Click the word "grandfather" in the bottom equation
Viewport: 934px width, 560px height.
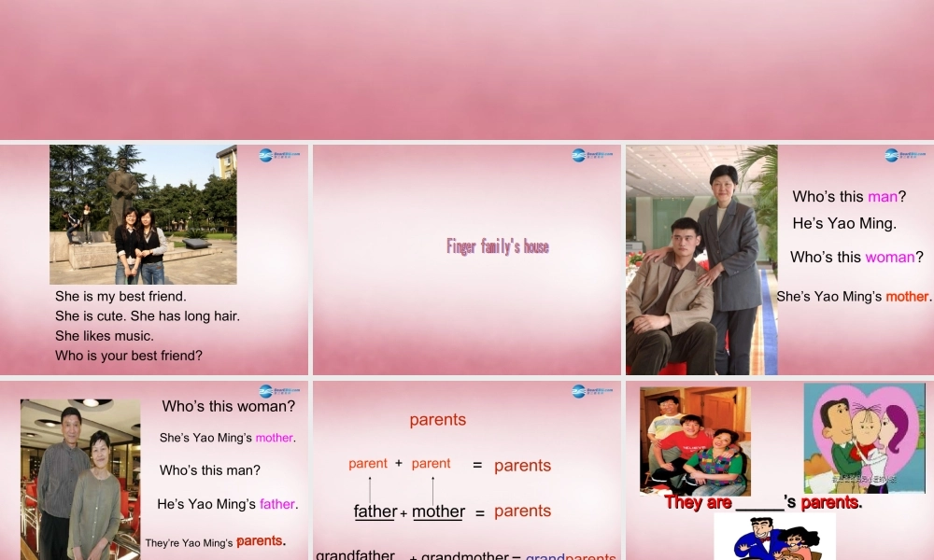355,554
